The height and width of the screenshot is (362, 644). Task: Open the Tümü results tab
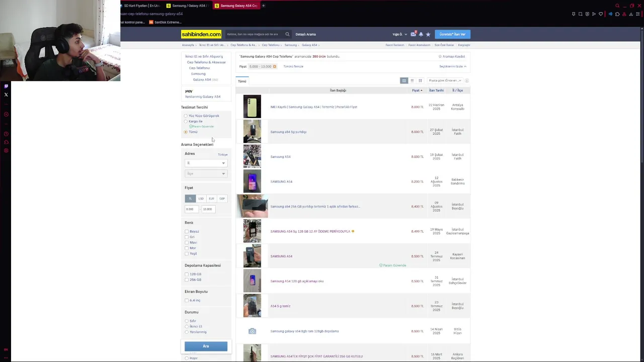coord(242,81)
